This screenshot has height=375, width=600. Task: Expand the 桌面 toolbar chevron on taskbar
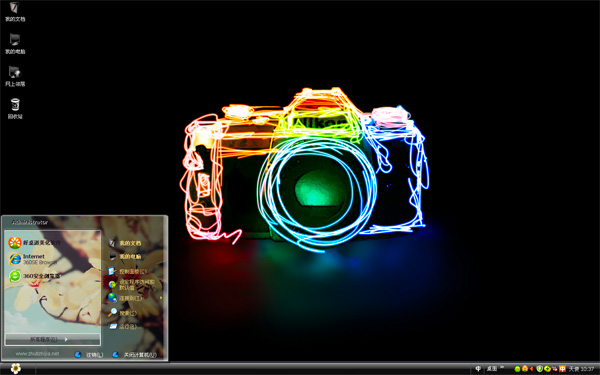502,367
